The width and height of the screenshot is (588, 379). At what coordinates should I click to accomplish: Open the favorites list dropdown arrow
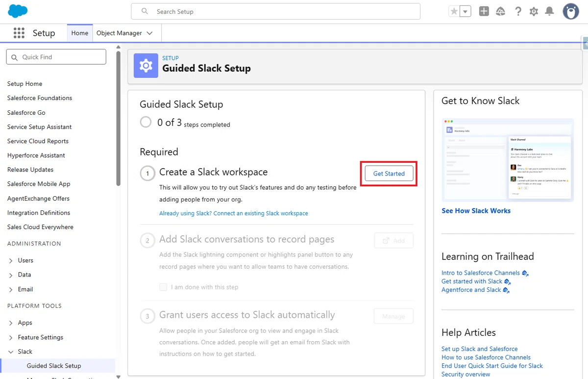coord(465,11)
